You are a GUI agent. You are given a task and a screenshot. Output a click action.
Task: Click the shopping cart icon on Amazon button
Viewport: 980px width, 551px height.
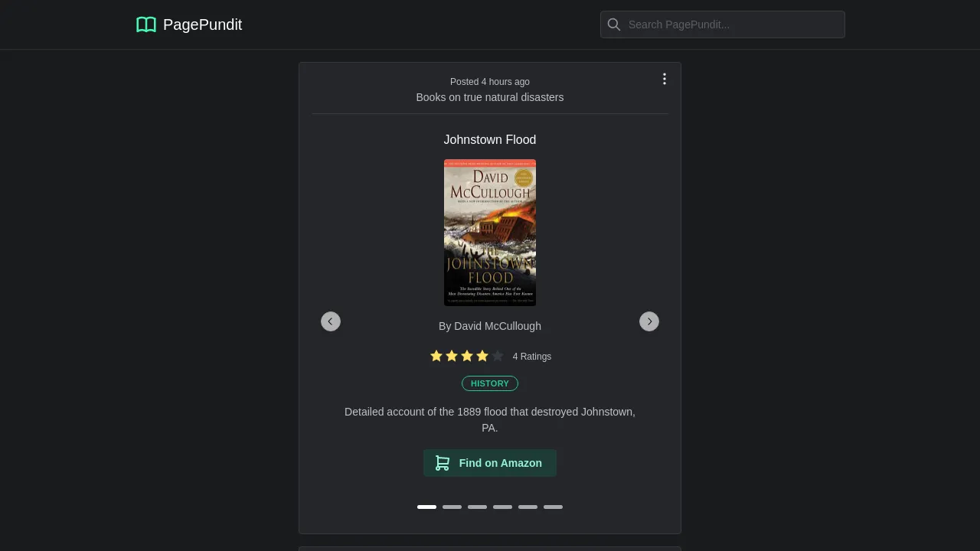(x=443, y=463)
